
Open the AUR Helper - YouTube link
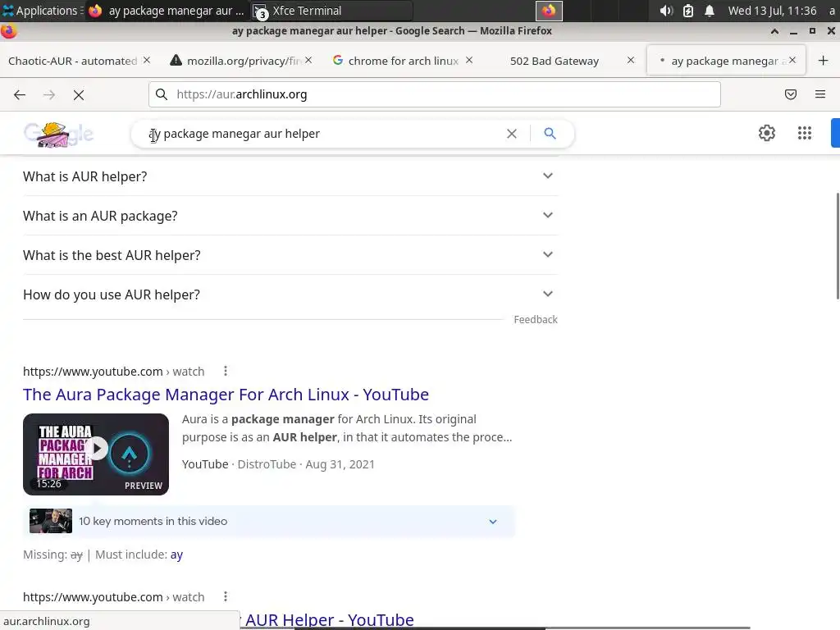[329, 620]
